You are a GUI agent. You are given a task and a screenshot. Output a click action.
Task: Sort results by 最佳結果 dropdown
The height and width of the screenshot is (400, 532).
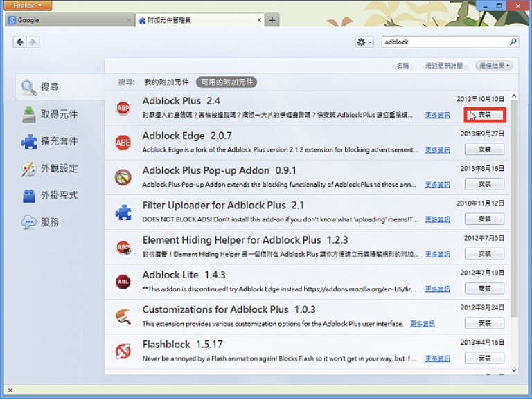point(494,66)
